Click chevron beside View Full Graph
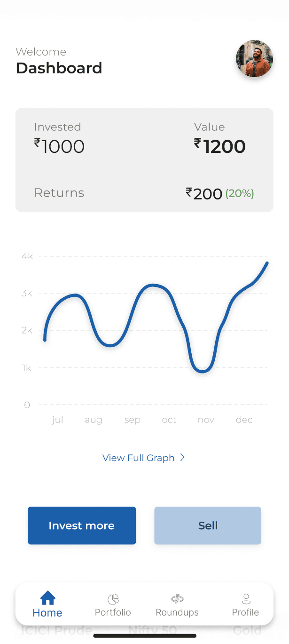 [183, 457]
